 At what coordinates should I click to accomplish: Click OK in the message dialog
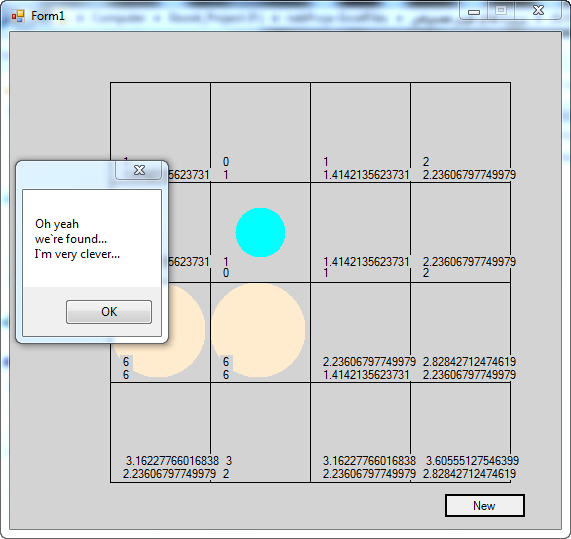click(x=109, y=312)
